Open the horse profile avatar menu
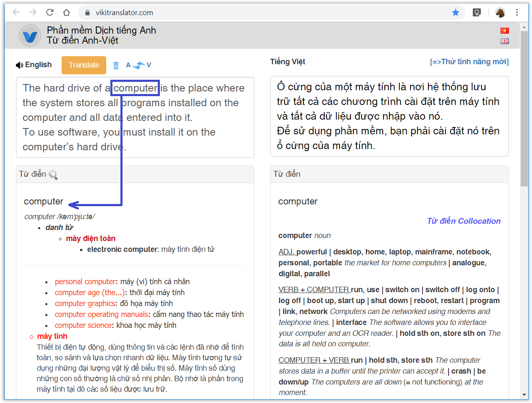Viewport: 532px width, 403px height. pos(500,13)
